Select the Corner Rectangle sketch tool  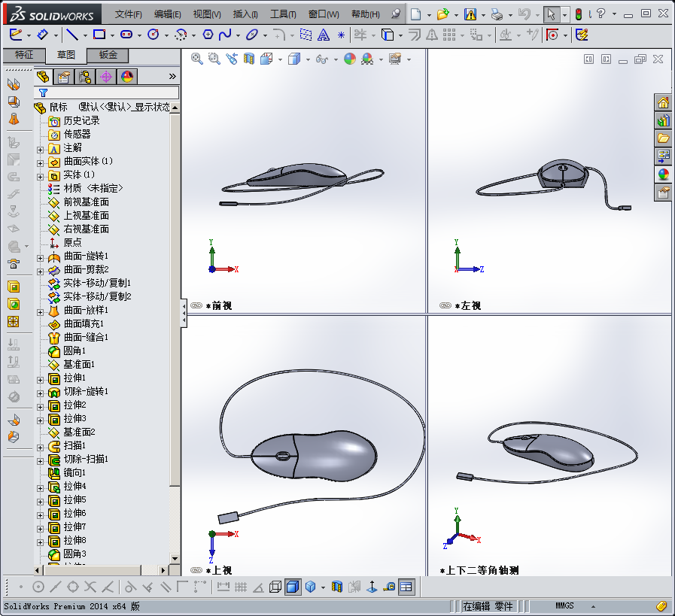pos(99,35)
